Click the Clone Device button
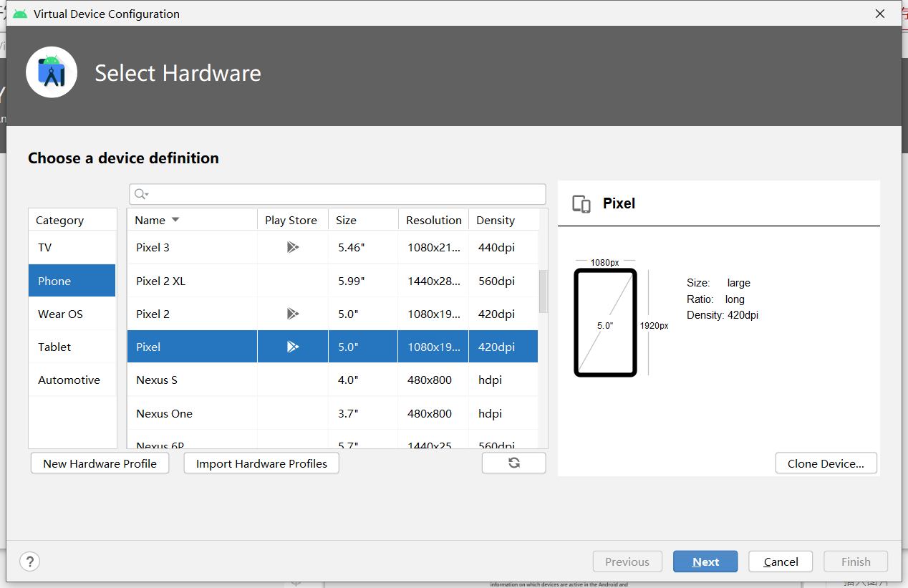Image resolution: width=908 pixels, height=588 pixels. (826, 463)
